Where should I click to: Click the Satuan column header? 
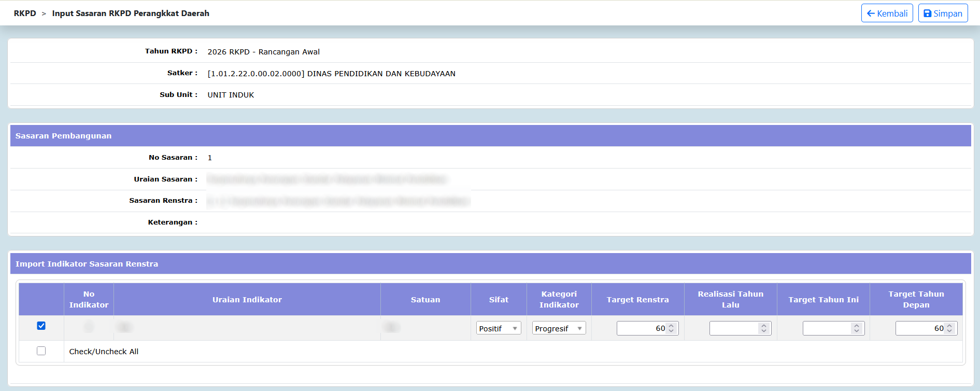(425, 300)
